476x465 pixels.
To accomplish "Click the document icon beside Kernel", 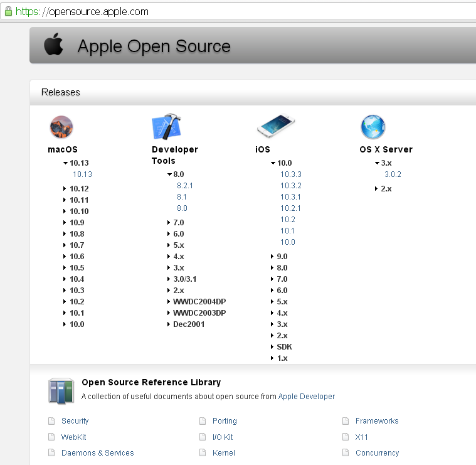I will click(x=203, y=452).
